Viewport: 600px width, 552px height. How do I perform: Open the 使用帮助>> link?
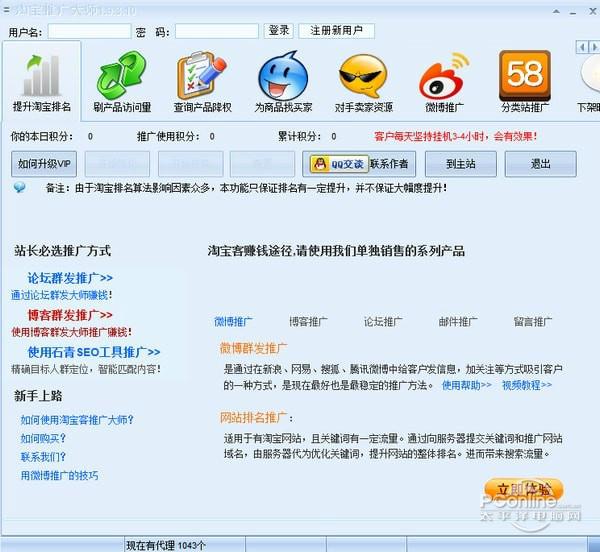[467, 385]
